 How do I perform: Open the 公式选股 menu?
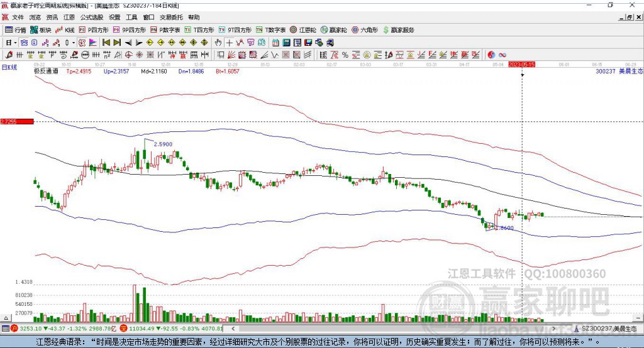[x=92, y=17]
